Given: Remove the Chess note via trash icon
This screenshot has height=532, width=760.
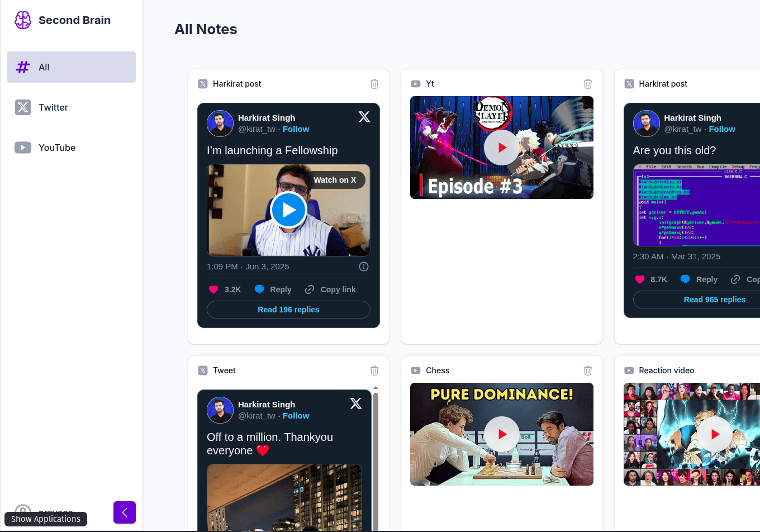Looking at the screenshot, I should [588, 370].
